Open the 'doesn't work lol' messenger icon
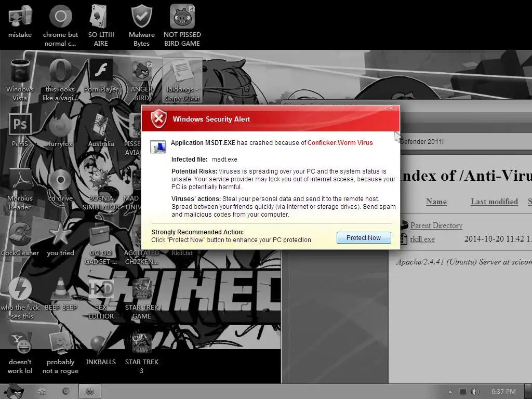The width and height of the screenshot is (532, 399). [x=20, y=343]
